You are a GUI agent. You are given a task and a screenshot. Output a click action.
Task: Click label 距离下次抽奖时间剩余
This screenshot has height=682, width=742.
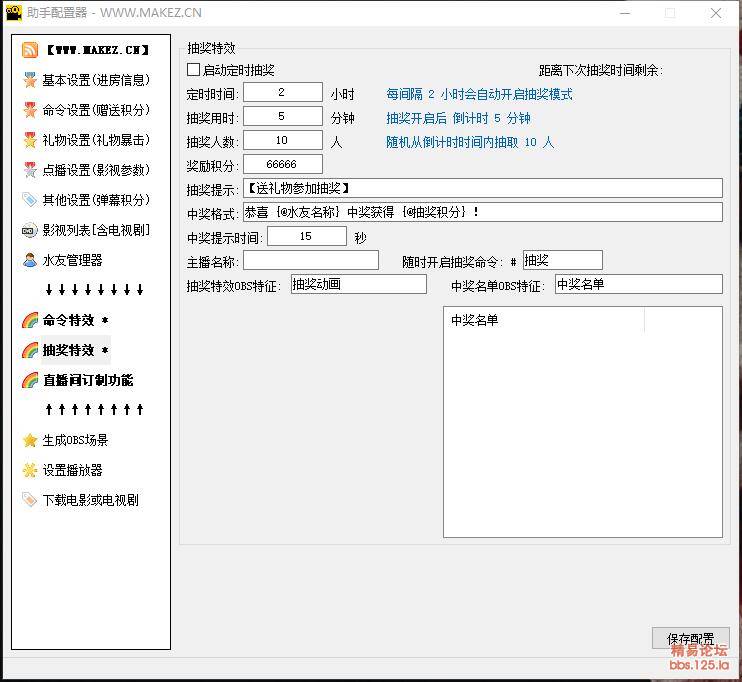(x=601, y=71)
